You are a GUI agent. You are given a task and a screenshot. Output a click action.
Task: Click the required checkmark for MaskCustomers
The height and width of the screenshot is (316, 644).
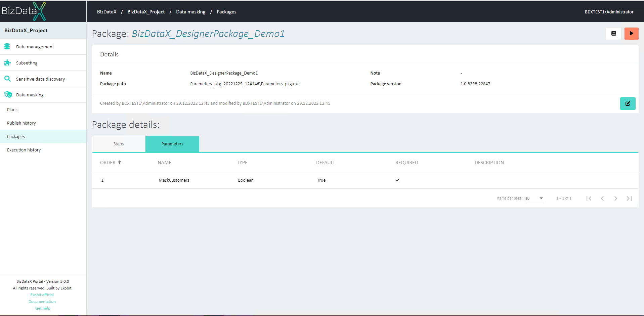397,180
